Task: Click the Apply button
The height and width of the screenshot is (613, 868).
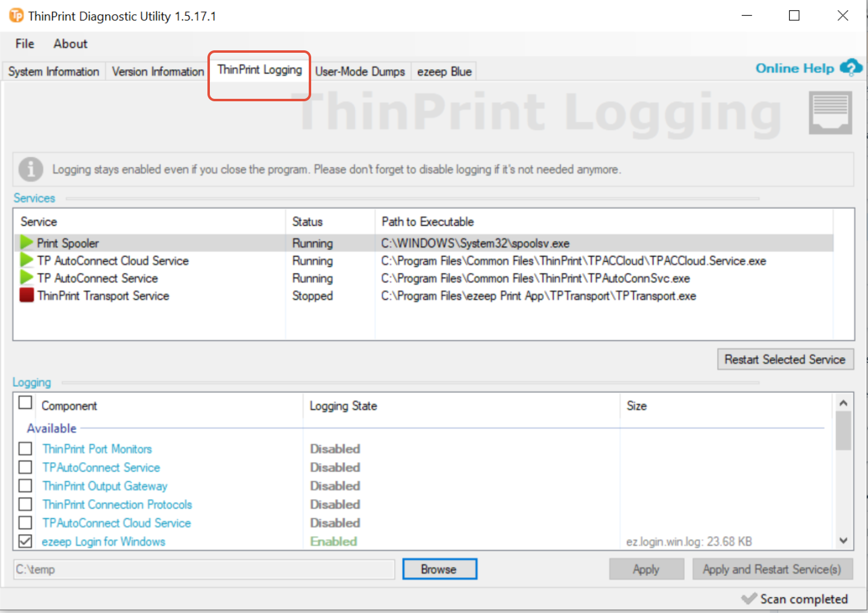Action: tap(646, 569)
